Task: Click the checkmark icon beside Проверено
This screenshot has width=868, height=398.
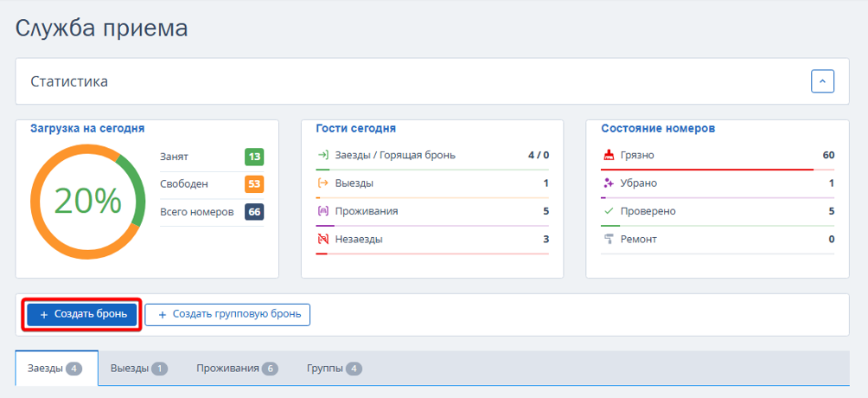Action: point(609,211)
